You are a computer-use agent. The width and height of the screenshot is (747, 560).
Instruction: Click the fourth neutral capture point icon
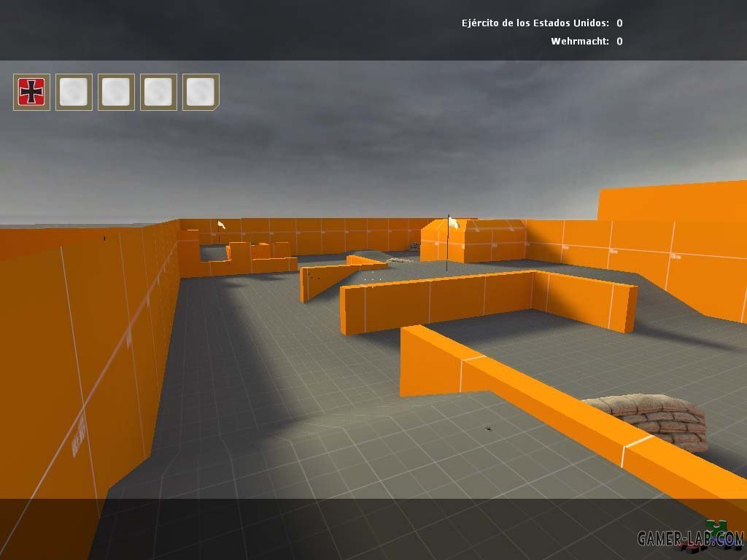click(158, 92)
